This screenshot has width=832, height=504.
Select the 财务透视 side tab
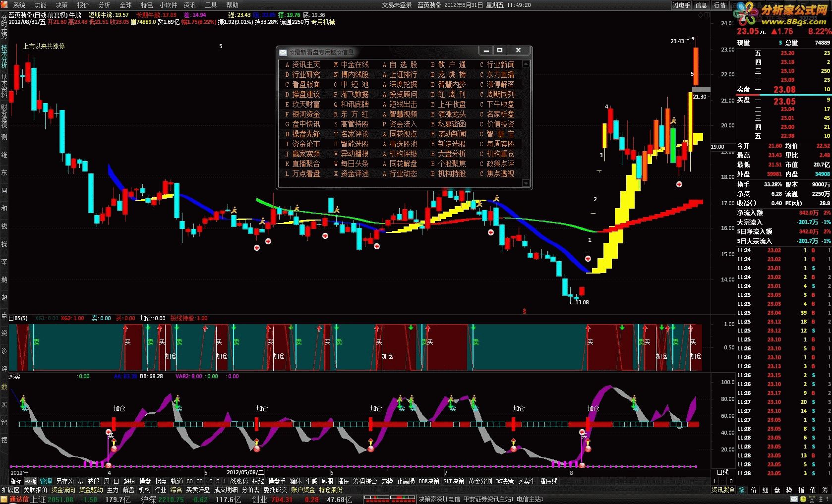[4, 116]
